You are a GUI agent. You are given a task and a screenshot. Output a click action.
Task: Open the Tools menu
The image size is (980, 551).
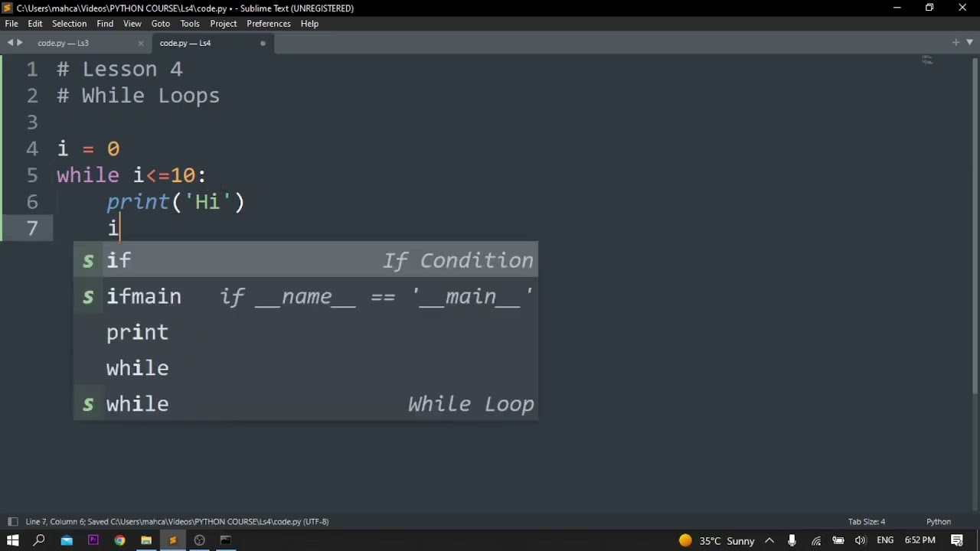coord(190,24)
